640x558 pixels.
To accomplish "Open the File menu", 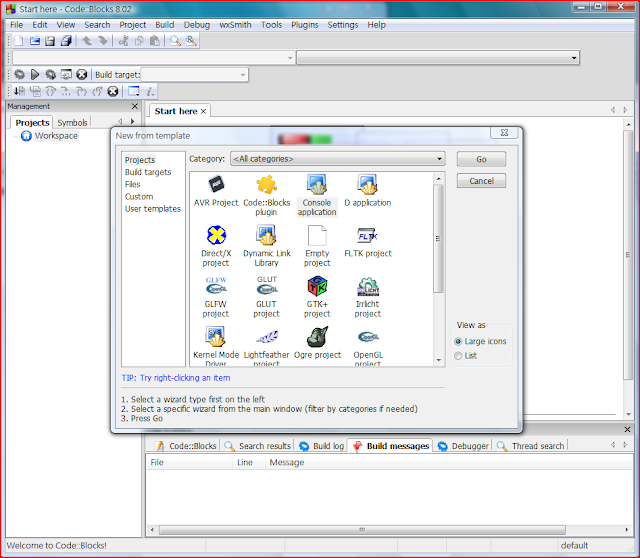I will 16,25.
